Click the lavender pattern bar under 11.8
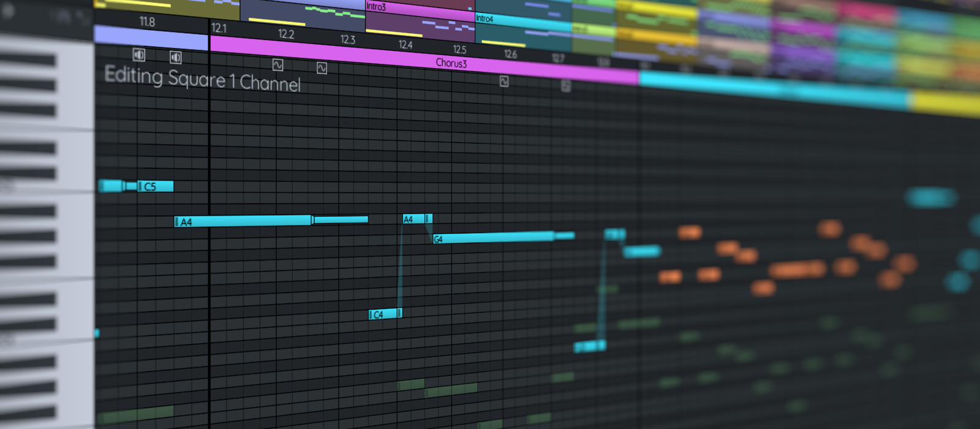Viewport: 980px width, 429px height. pyautogui.click(x=151, y=38)
